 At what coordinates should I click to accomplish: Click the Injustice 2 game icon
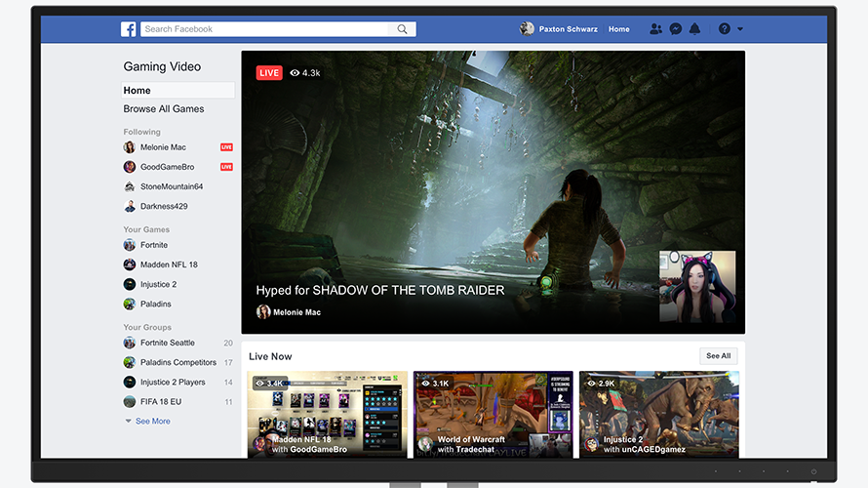[x=130, y=284]
